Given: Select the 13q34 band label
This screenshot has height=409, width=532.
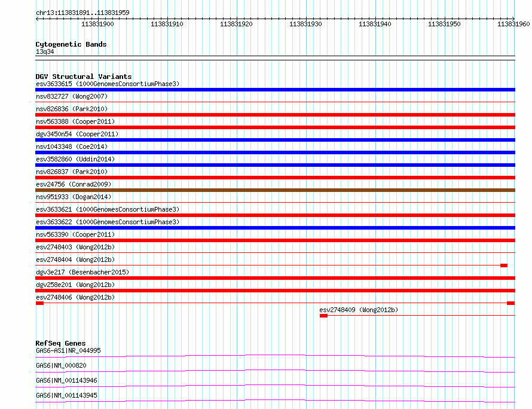Looking at the screenshot, I should [45, 51].
